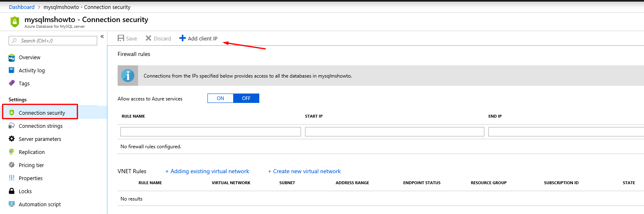Viewport: 644px width, 214px height.
Task: Click the Save disk icon
Action: tap(121, 38)
